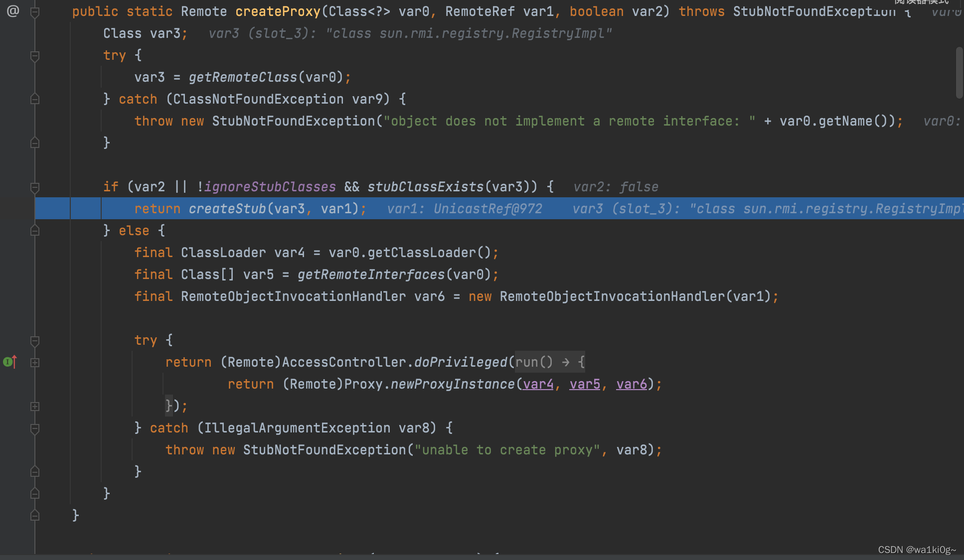Expand the folded 'run() -> {' lambda text

tap(550, 362)
